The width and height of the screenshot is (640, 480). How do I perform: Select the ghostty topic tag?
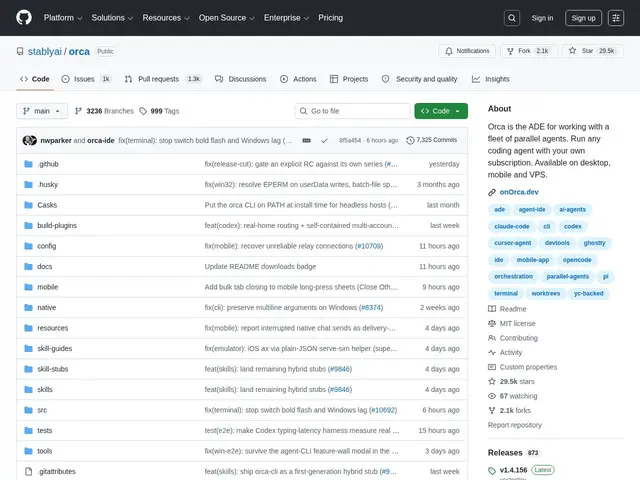point(594,243)
